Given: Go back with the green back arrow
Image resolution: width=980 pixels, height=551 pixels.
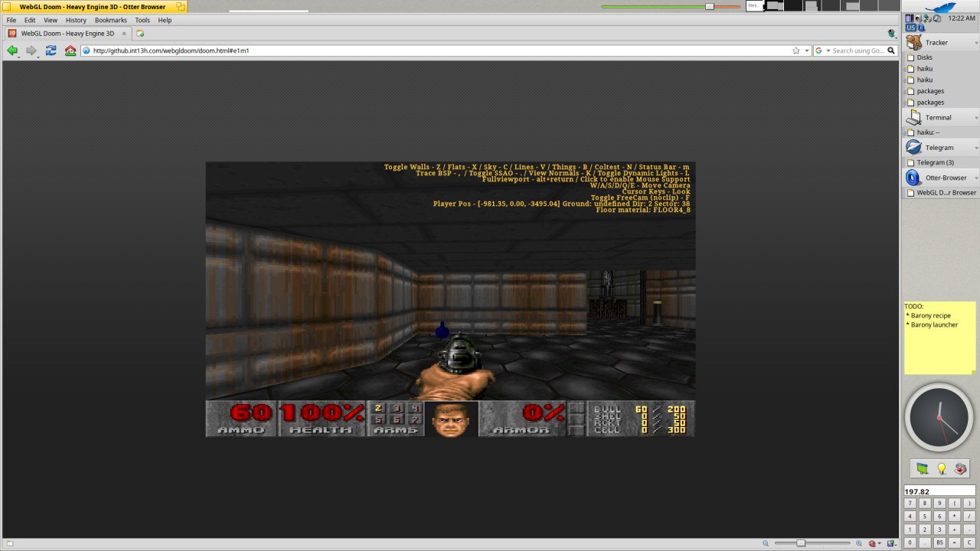Looking at the screenshot, I should click(12, 51).
